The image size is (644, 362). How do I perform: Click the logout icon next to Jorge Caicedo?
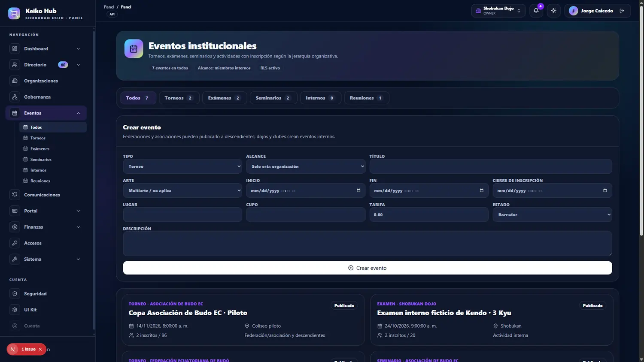click(622, 11)
